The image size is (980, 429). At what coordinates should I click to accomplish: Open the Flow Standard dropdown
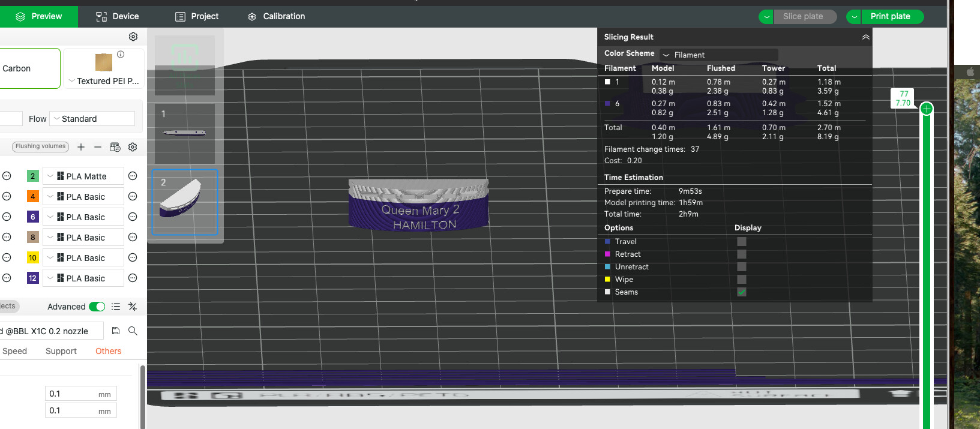(92, 119)
